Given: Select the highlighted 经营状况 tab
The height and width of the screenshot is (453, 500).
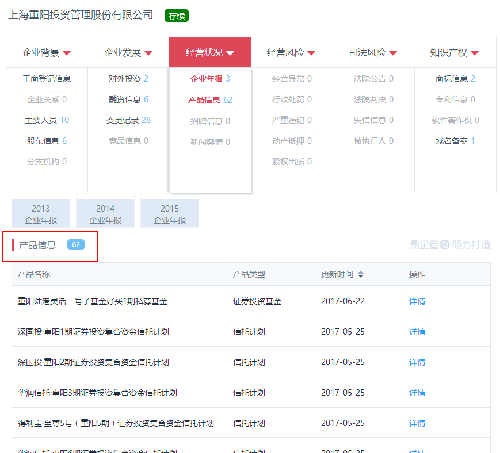Looking at the screenshot, I should (x=210, y=52).
